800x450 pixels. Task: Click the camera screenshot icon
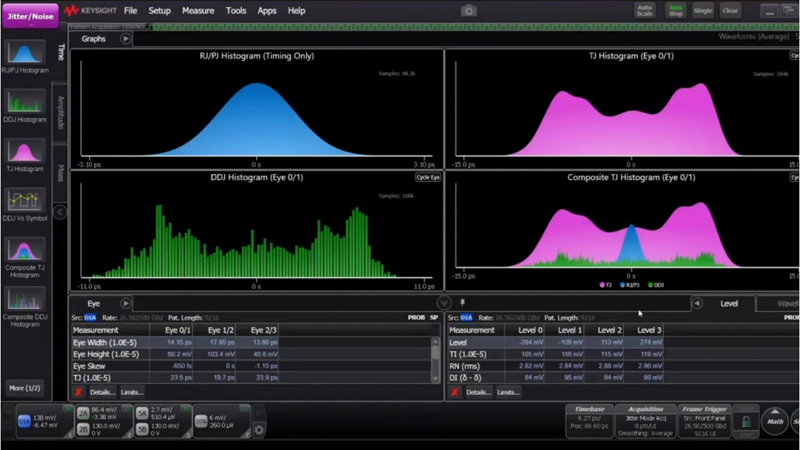pyautogui.click(x=468, y=11)
